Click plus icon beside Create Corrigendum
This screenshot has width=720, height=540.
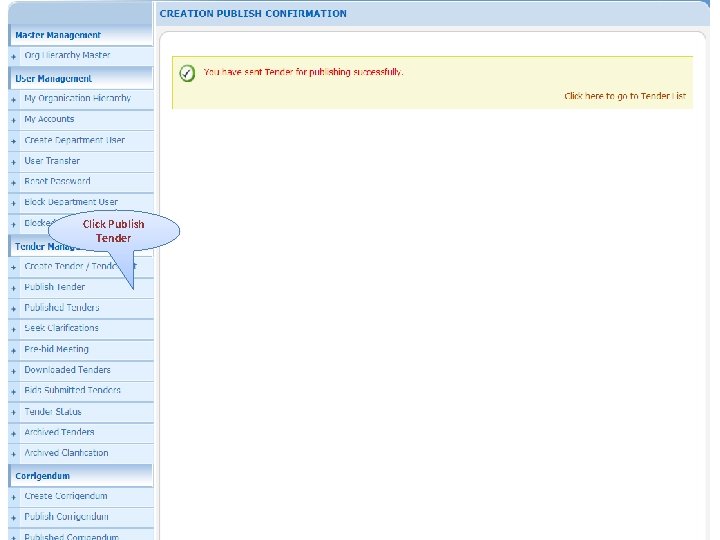coord(14,497)
